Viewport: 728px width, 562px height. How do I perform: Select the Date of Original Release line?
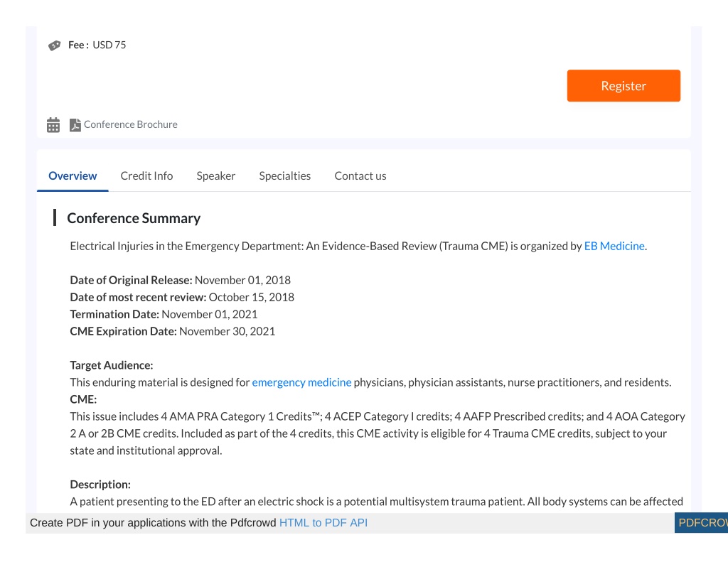pos(180,281)
